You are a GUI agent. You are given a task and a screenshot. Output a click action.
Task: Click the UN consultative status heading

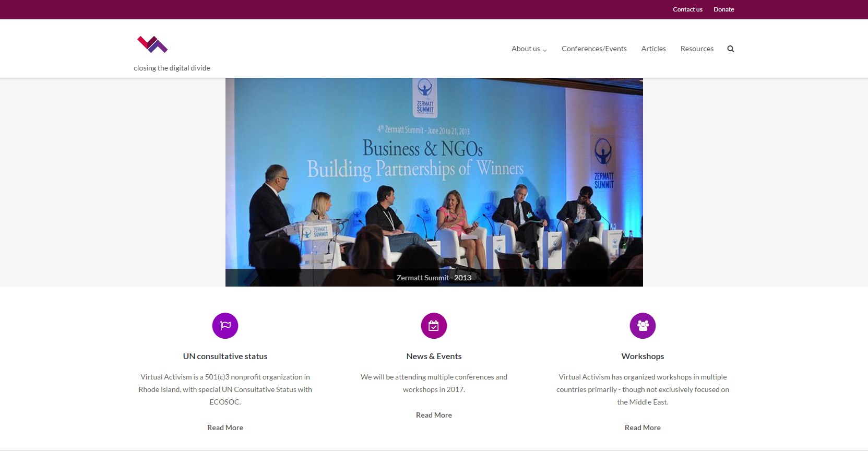225,357
